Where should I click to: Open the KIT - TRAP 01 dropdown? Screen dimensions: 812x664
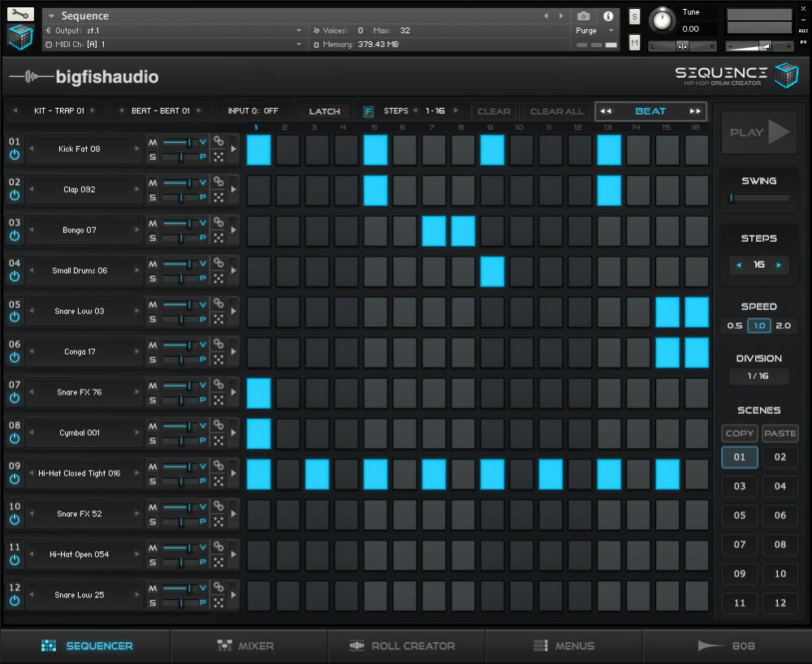[x=57, y=111]
